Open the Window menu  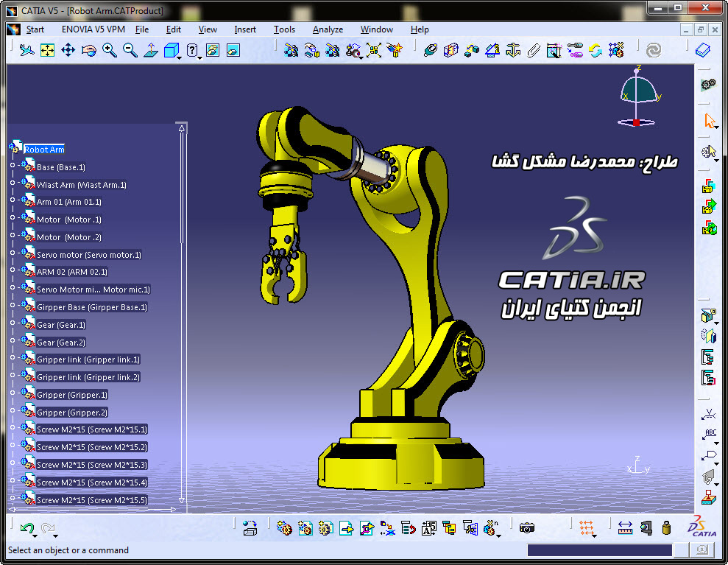point(377,29)
